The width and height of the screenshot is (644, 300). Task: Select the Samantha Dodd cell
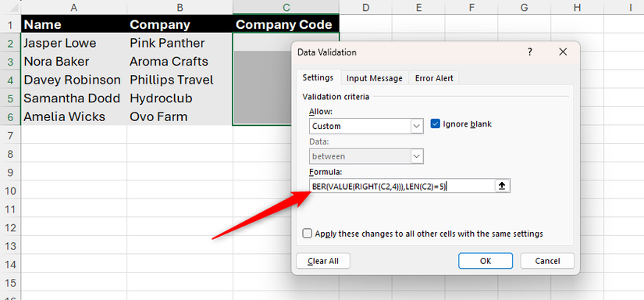[74, 98]
